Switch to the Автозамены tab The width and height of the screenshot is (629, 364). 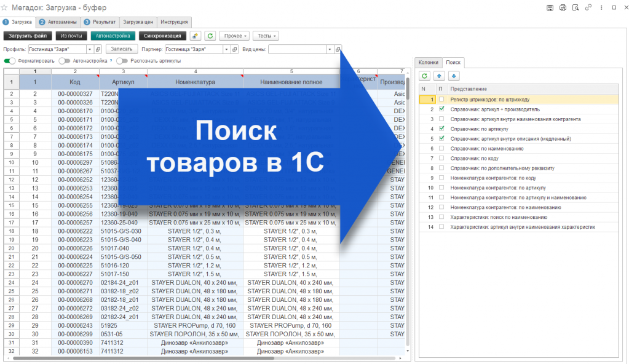[x=58, y=22]
